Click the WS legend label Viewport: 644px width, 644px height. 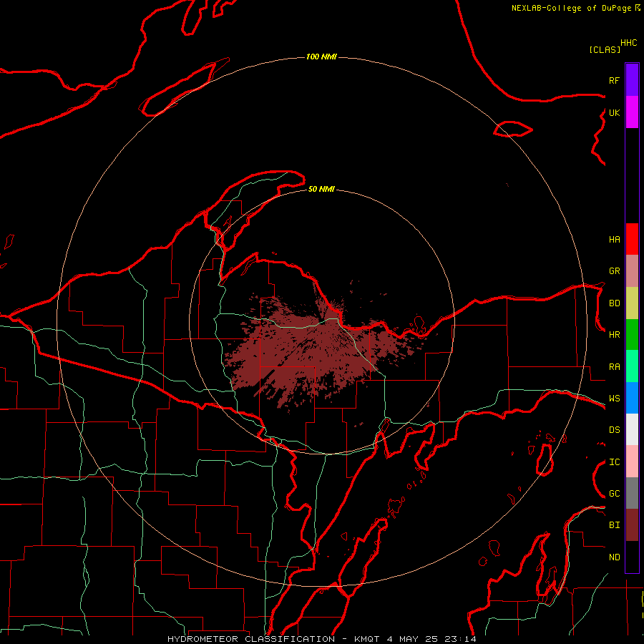click(x=614, y=399)
